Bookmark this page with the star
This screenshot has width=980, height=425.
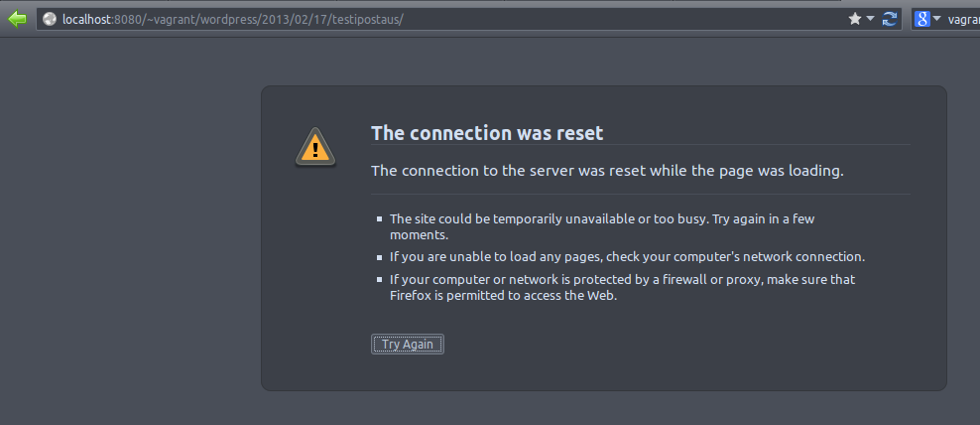(854, 20)
